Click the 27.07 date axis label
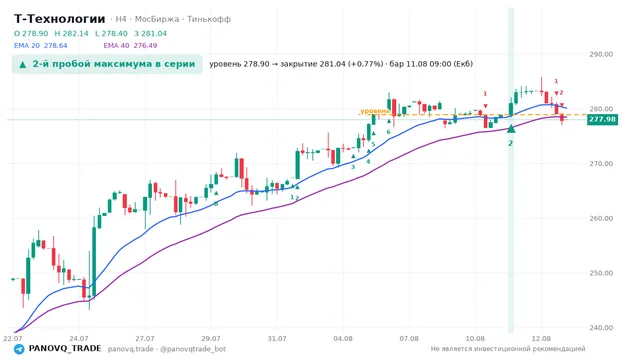Screen dimensions: 640x360 coord(145,338)
